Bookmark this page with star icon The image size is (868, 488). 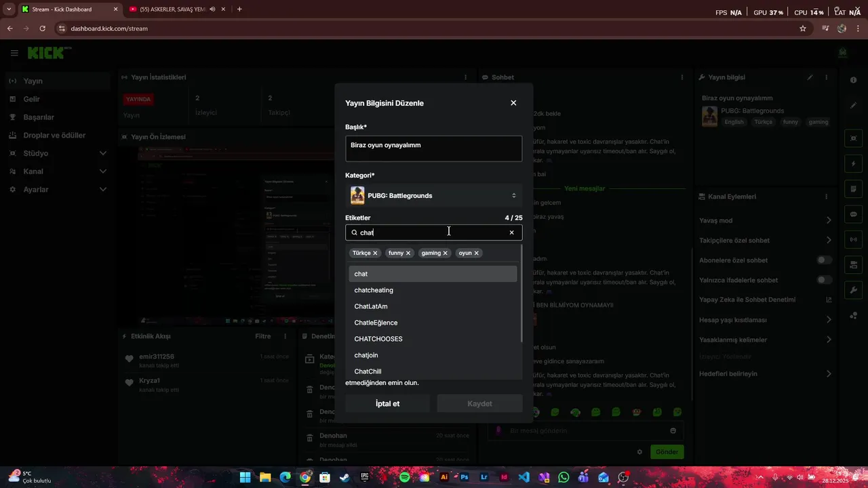803,28
